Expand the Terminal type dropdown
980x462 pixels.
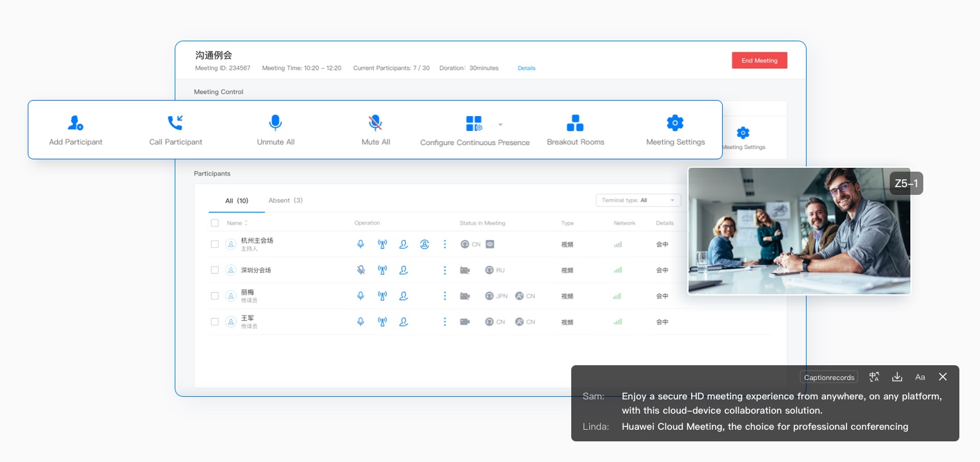(x=638, y=201)
